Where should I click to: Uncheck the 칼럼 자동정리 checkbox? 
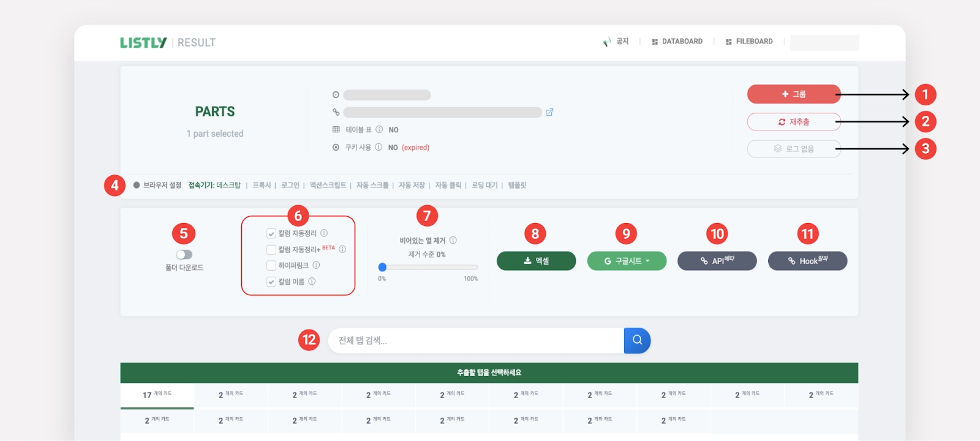coord(271,233)
